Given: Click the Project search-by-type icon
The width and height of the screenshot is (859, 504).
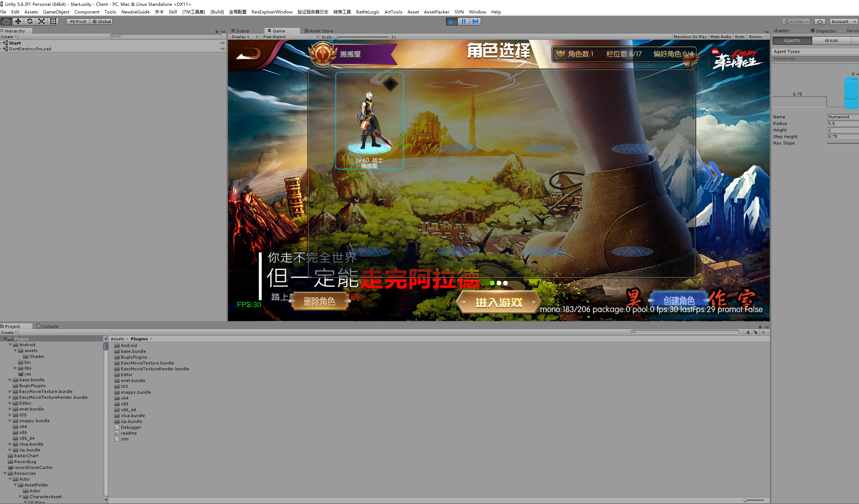Looking at the screenshot, I should point(748,332).
